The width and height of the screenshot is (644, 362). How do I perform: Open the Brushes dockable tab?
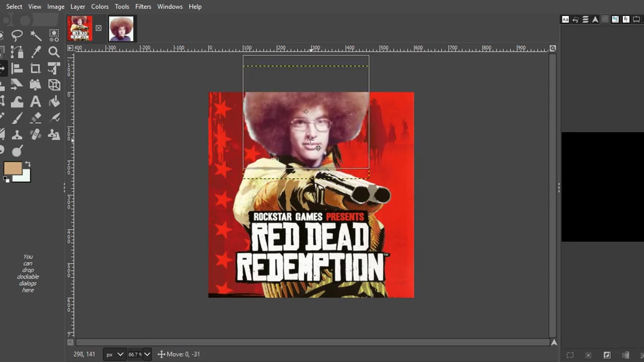click(x=626, y=20)
